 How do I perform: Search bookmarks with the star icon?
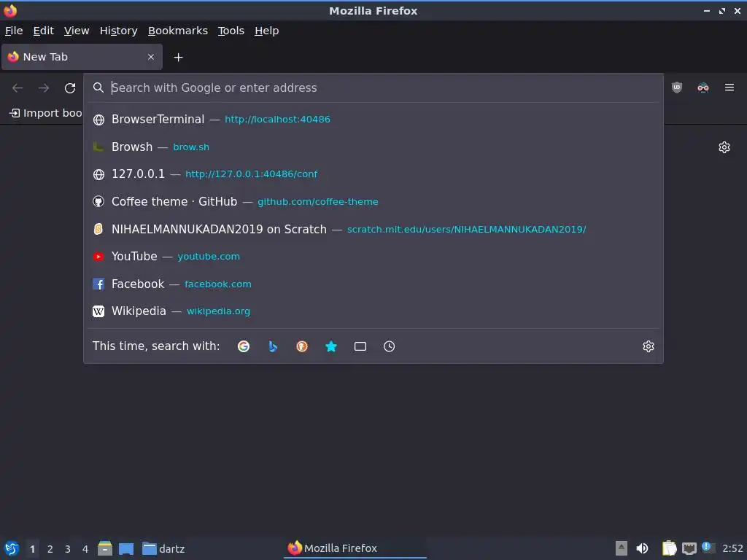[331, 346]
